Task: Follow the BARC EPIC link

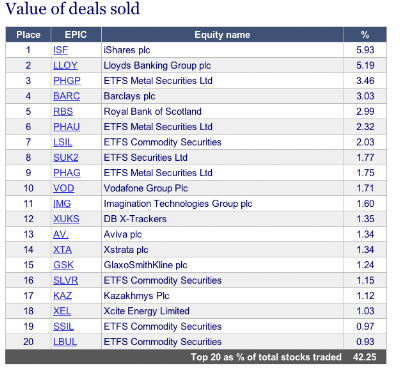Action: click(66, 96)
